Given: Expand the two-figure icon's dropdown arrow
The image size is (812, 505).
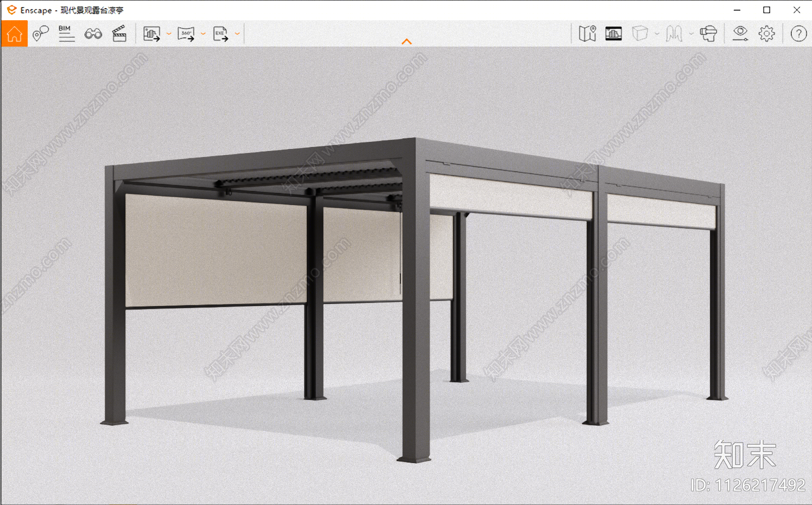Looking at the screenshot, I should [691, 34].
